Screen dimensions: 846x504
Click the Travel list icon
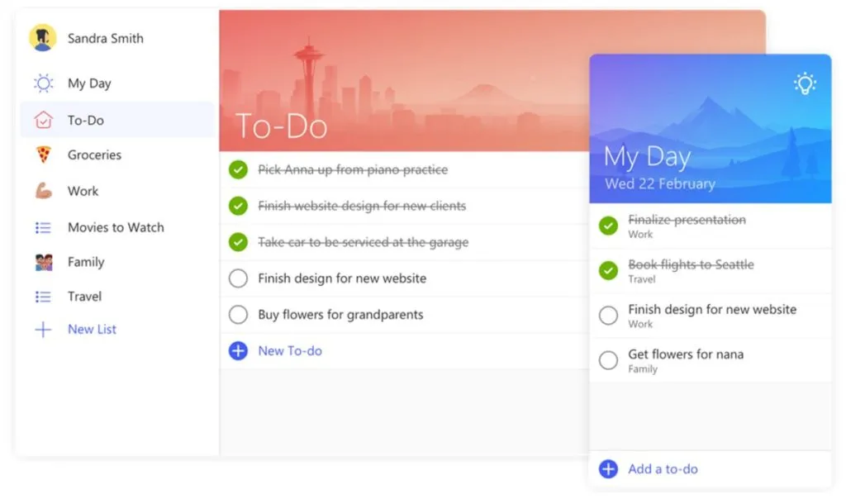pos(43,297)
